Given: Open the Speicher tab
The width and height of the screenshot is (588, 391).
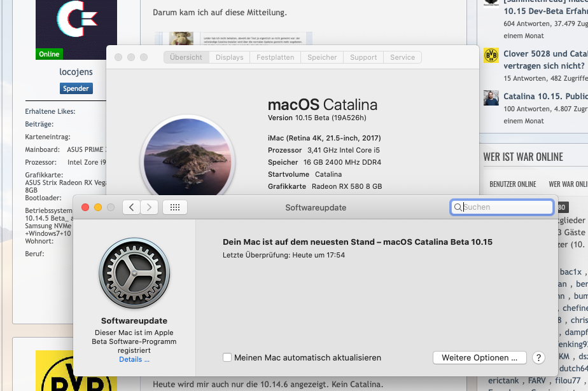Looking at the screenshot, I should pyautogui.click(x=322, y=57).
